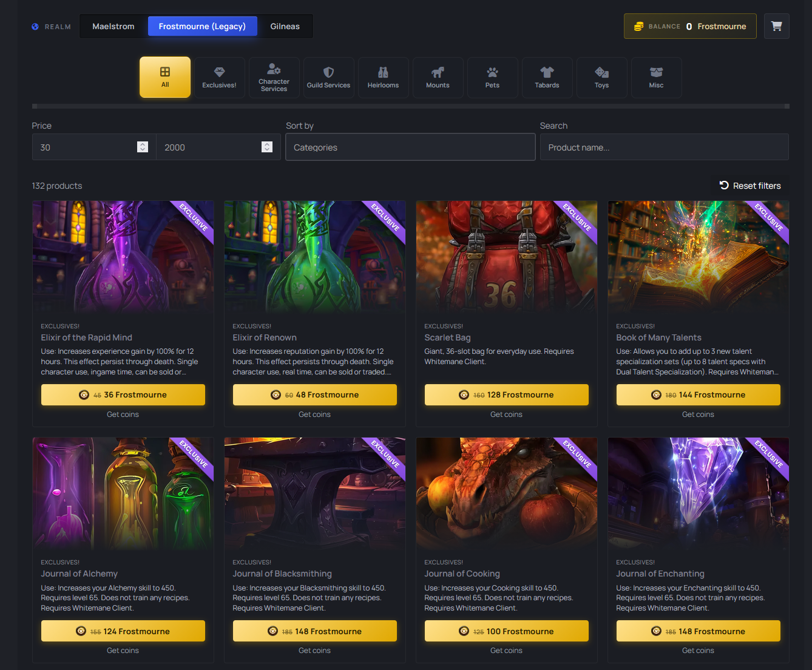Click the Journal of Alchemy title
Image resolution: width=812 pixels, height=670 pixels.
(79, 574)
